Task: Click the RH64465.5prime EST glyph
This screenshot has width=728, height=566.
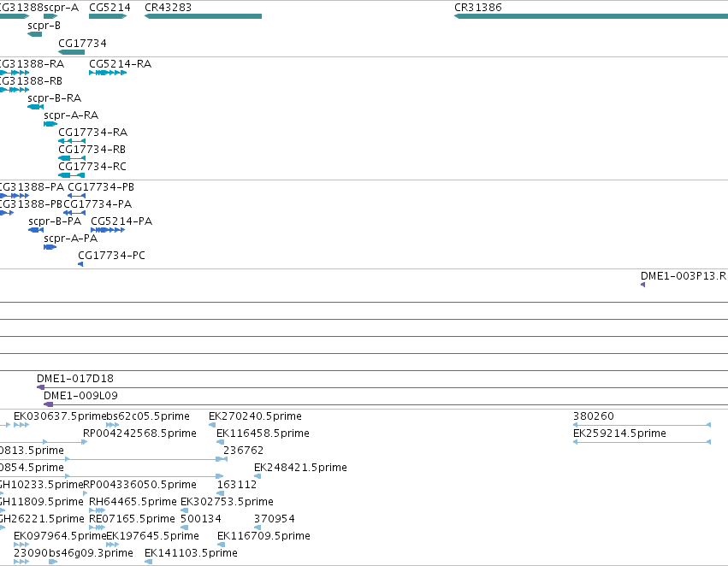Action: 97,510
